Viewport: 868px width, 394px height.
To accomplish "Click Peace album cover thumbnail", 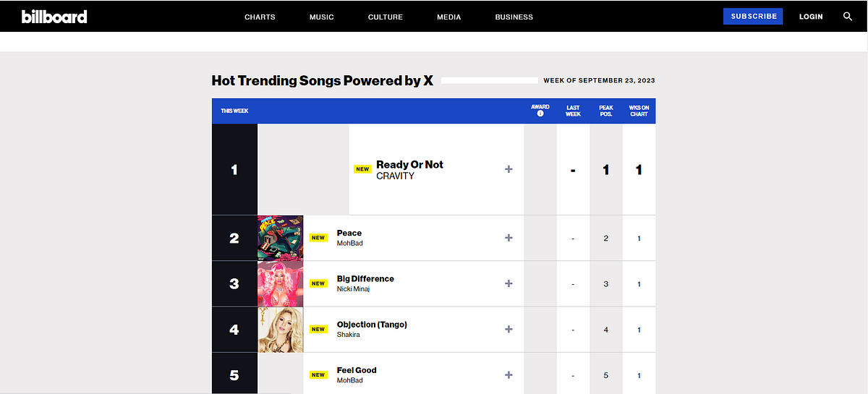I will click(281, 238).
